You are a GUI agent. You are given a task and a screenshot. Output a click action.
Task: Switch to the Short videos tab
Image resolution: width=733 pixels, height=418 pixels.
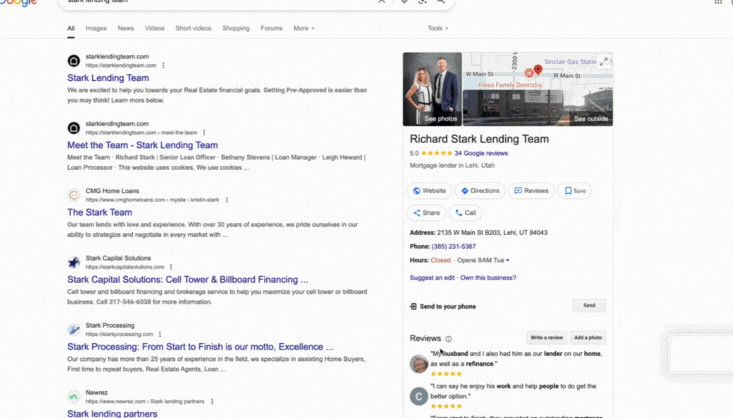click(194, 29)
